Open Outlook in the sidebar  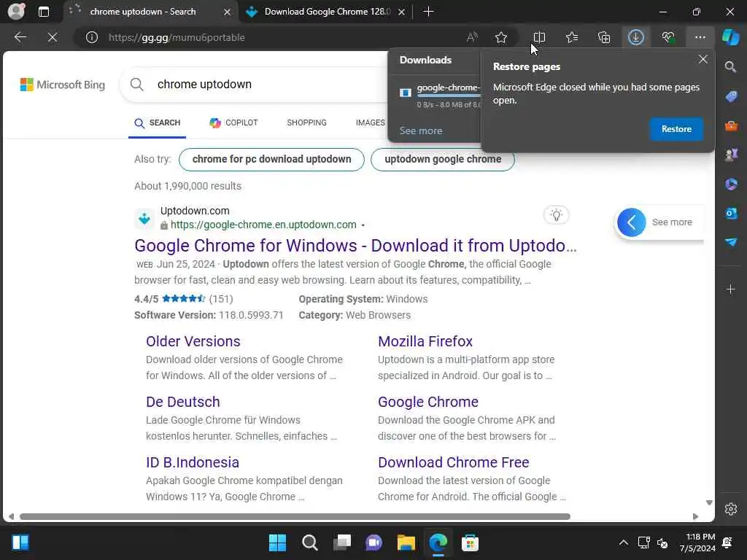tap(731, 213)
